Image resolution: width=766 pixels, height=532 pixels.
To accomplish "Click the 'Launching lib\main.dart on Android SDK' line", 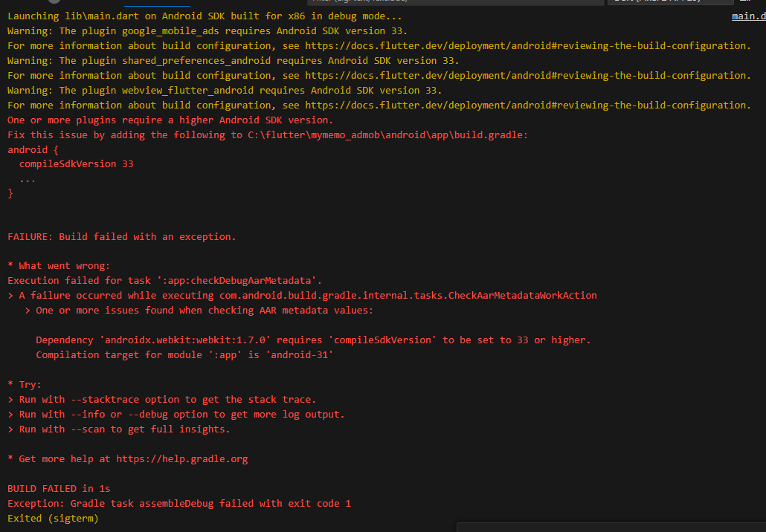I will 205,16.
